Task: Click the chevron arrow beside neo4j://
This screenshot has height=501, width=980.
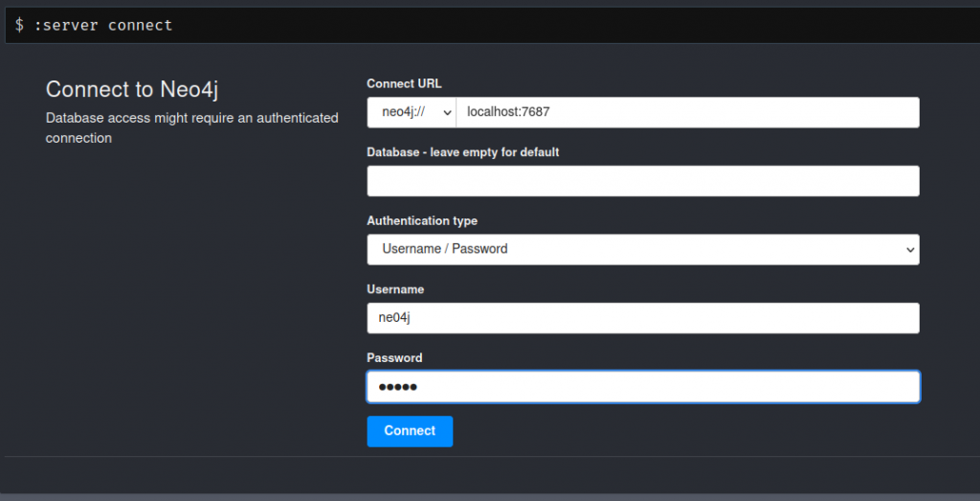Action: (445, 112)
